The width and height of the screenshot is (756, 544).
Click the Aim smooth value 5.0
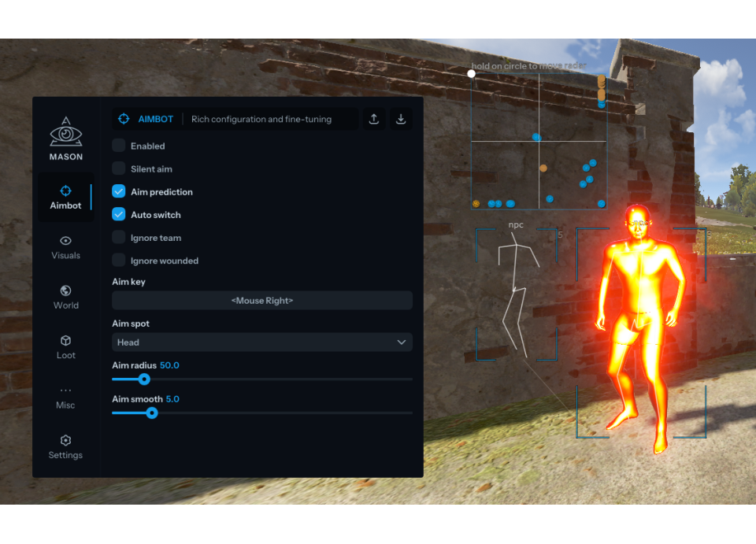coord(172,399)
